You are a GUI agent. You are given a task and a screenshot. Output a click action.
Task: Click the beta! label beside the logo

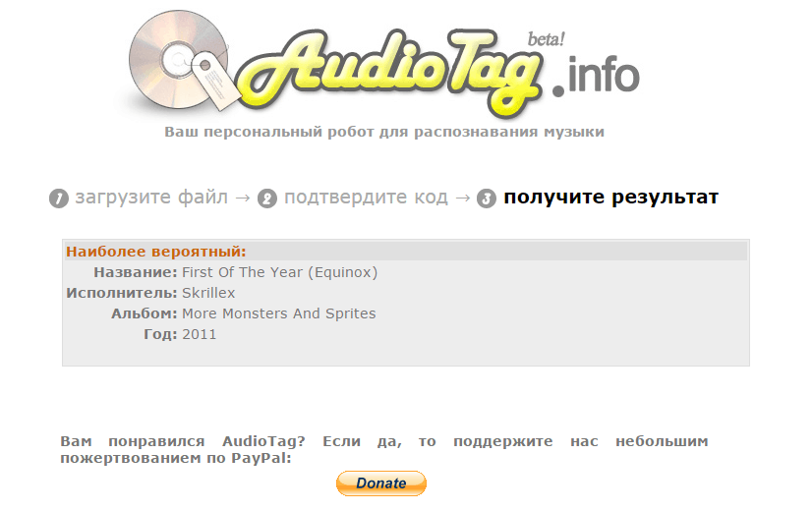pyautogui.click(x=546, y=39)
